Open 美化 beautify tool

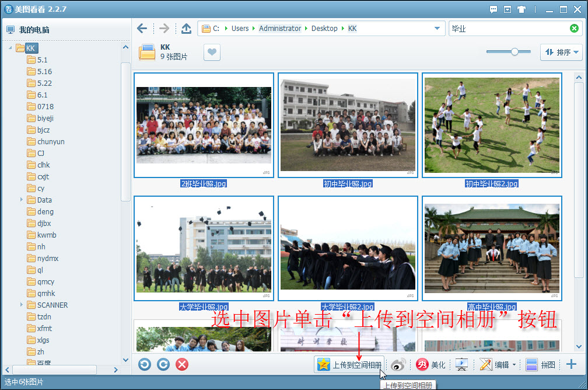pyautogui.click(x=430, y=364)
